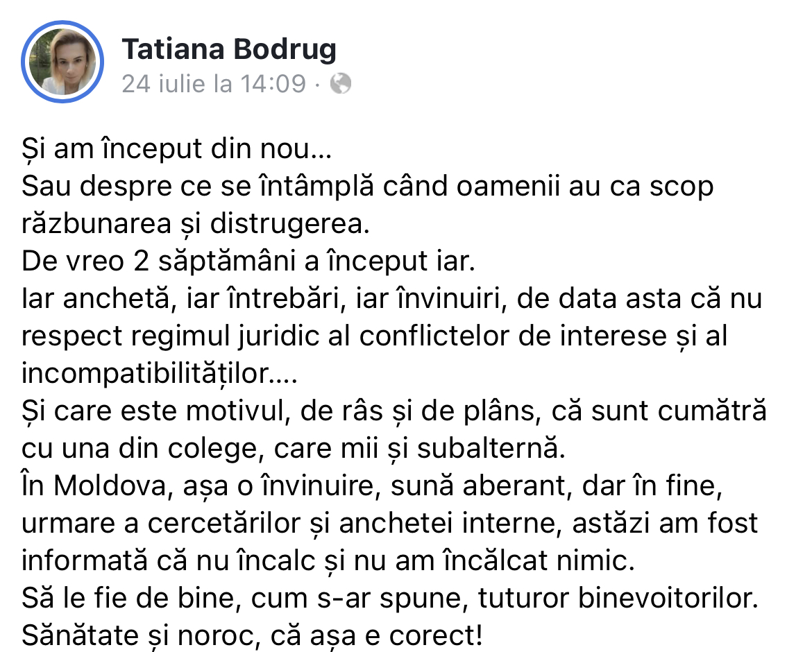Click the line starting "informată că nu încalc"
812x652 pixels.
click(x=326, y=562)
